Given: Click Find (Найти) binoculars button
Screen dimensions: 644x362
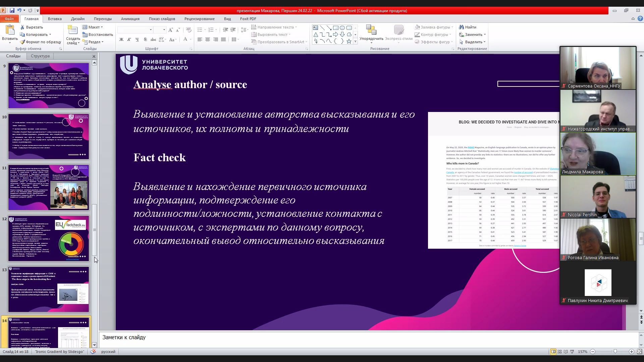Looking at the screenshot, I should tap(468, 27).
